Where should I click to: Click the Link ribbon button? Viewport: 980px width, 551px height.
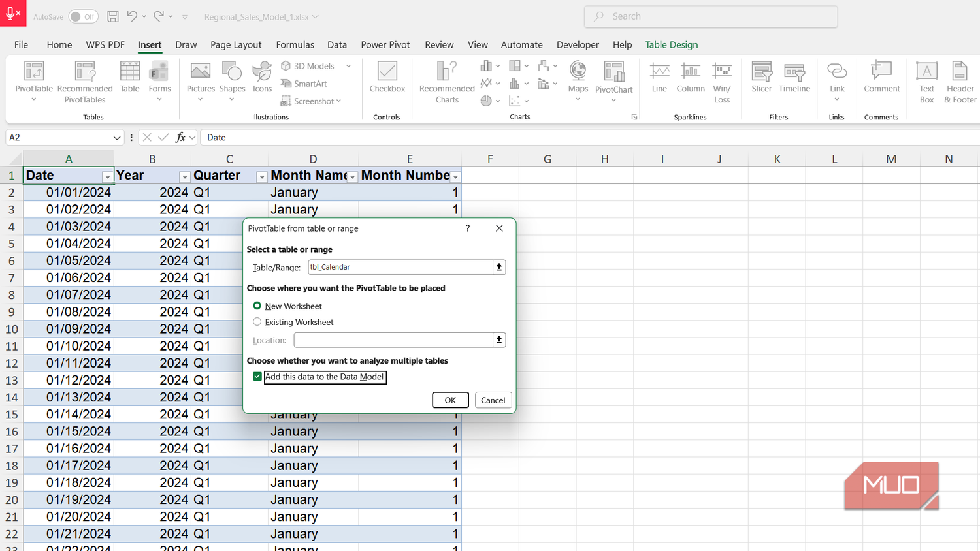(837, 81)
